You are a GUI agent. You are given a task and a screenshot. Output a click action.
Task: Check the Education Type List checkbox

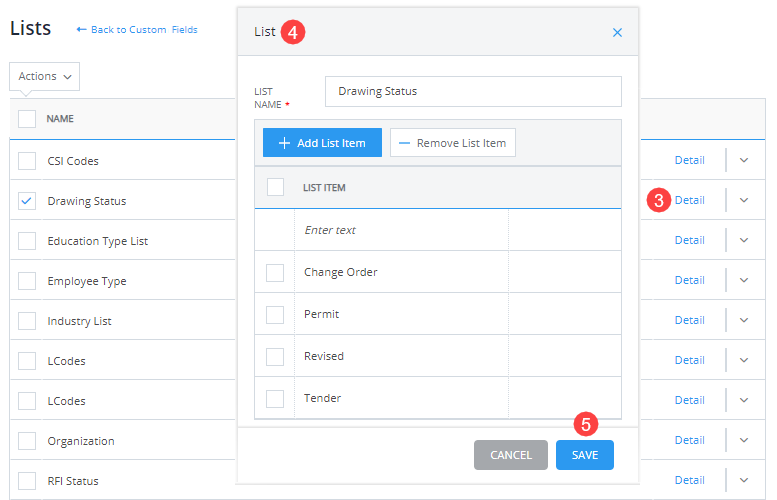(27, 241)
